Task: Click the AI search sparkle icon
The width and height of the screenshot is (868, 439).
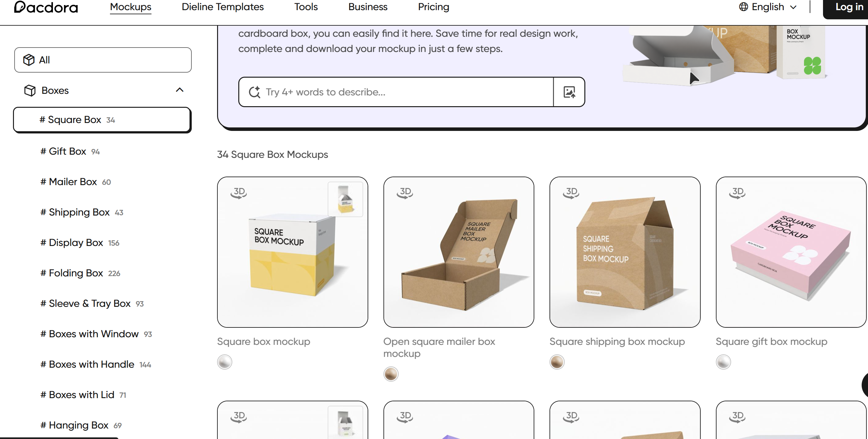Action: coord(254,92)
